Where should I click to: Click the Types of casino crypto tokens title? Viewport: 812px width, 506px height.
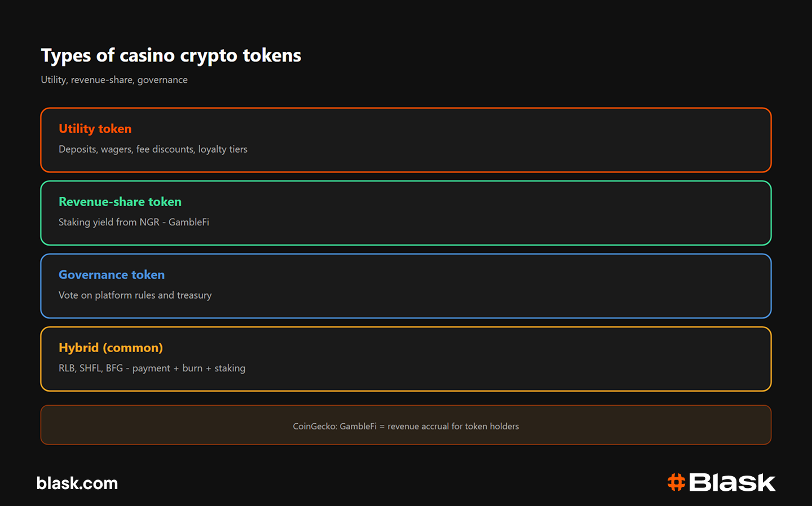click(x=171, y=56)
